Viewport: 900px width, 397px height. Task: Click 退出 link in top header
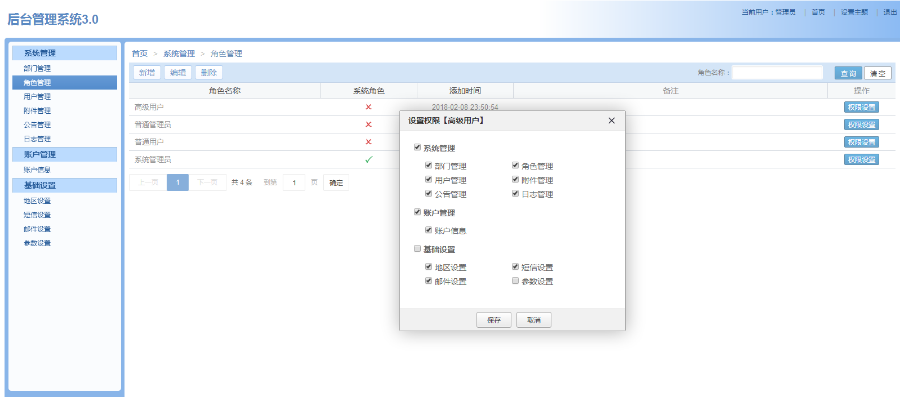pyautogui.click(x=890, y=12)
